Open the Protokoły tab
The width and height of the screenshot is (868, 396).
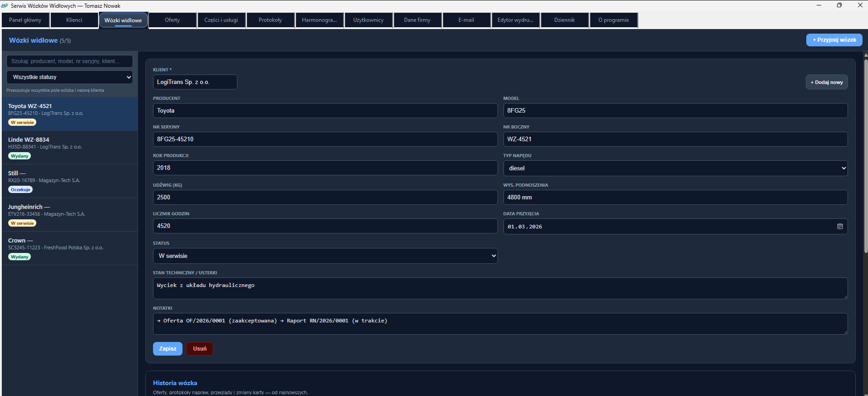[x=271, y=20]
